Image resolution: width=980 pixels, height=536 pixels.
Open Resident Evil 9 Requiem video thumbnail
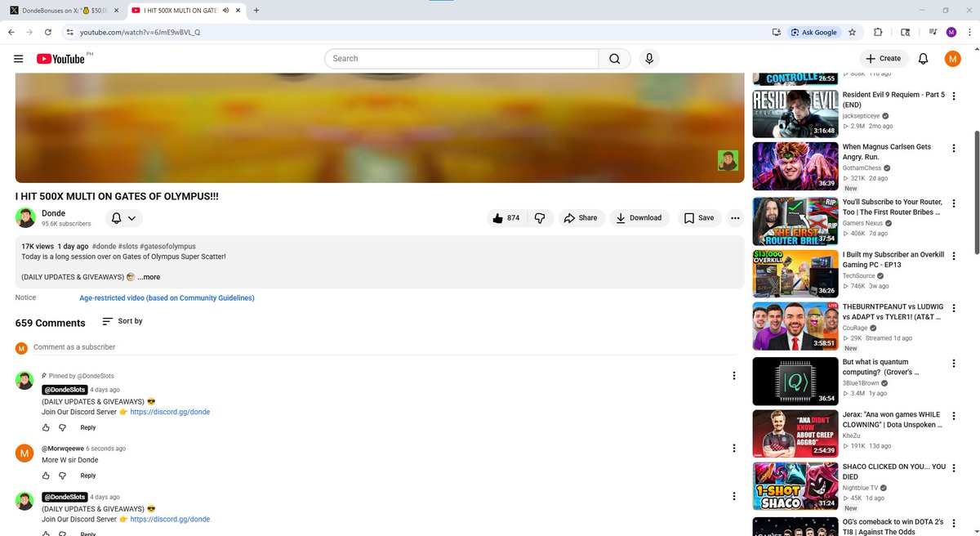pyautogui.click(x=795, y=114)
